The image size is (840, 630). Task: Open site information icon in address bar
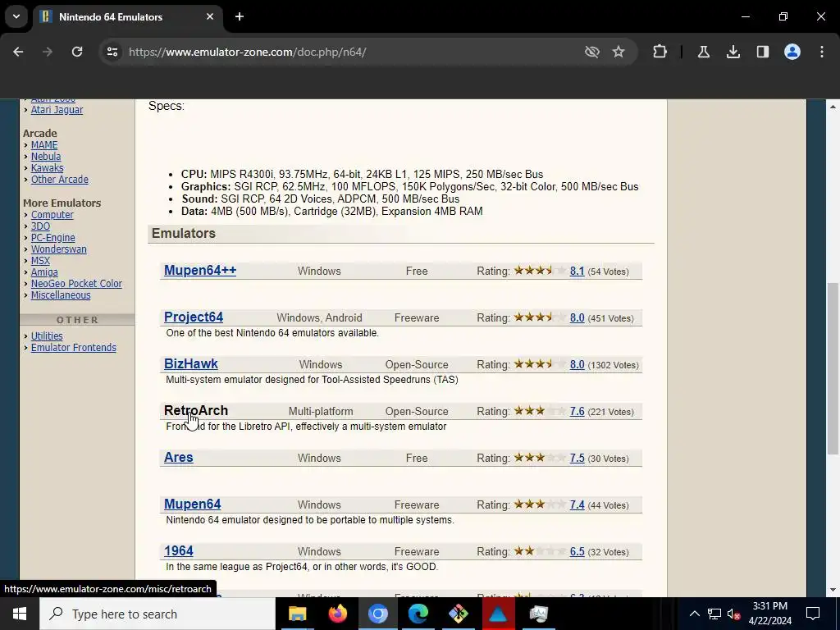coord(112,52)
